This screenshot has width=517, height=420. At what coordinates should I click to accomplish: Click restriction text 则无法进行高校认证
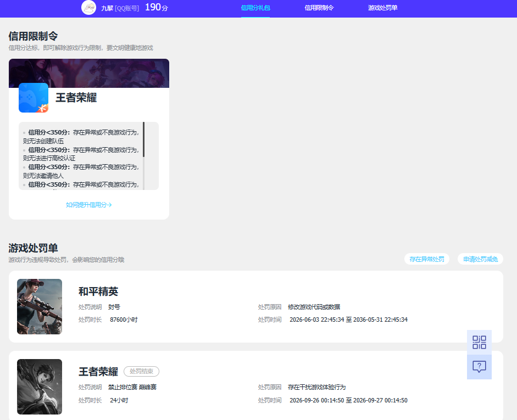point(49,158)
